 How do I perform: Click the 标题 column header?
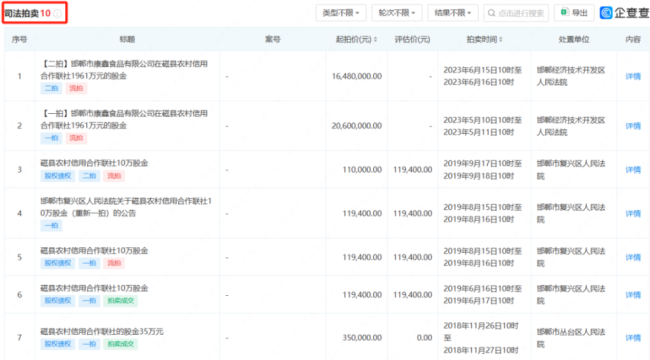coord(127,39)
